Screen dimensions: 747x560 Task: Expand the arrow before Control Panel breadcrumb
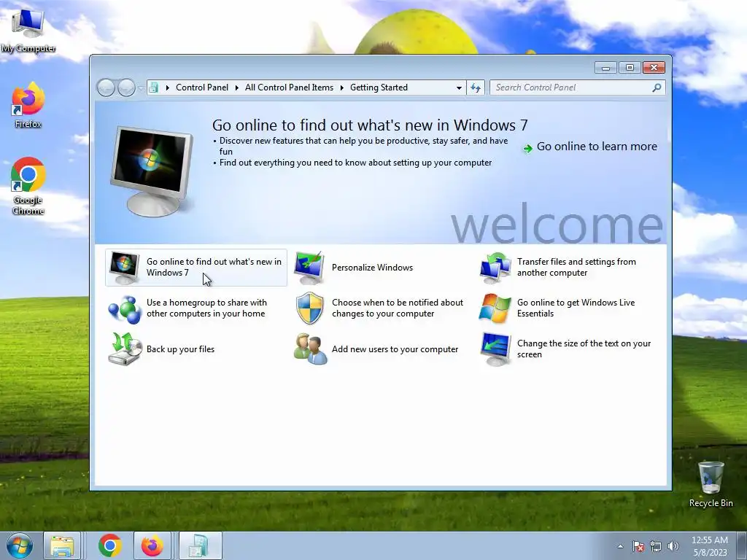click(x=167, y=87)
